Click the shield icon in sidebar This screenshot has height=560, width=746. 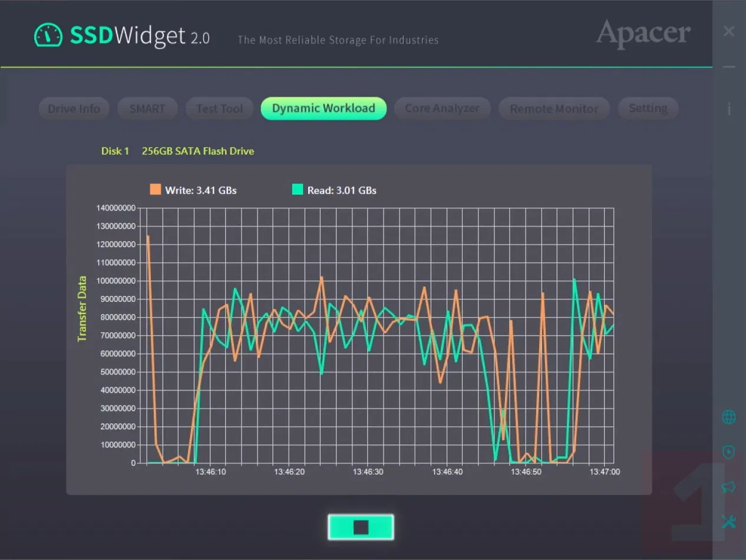729,452
